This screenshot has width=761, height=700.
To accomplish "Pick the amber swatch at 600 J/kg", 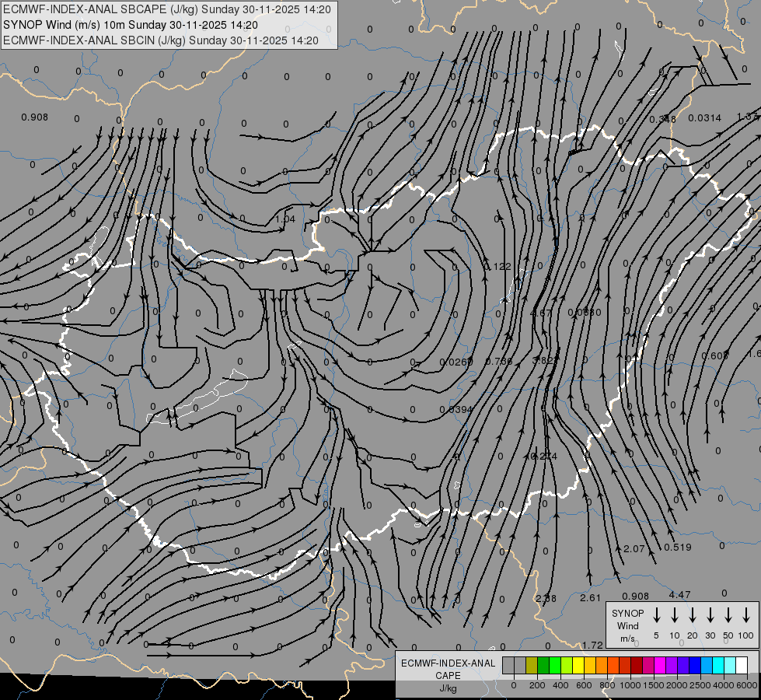I will coord(590,665).
